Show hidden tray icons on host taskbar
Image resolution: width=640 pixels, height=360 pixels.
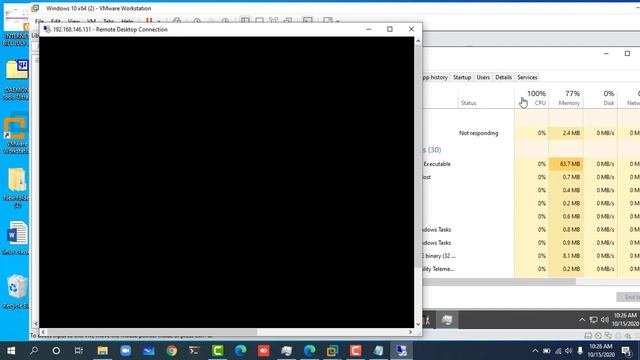535,351
